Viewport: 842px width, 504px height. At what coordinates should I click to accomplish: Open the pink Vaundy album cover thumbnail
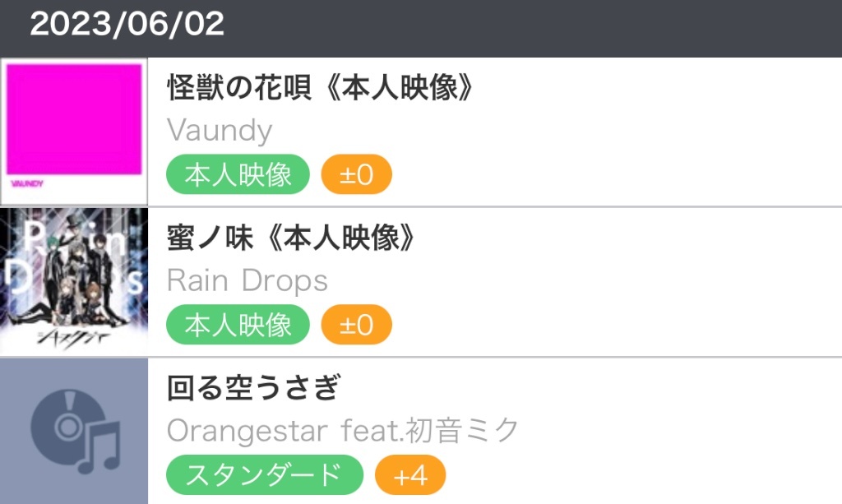tap(74, 132)
